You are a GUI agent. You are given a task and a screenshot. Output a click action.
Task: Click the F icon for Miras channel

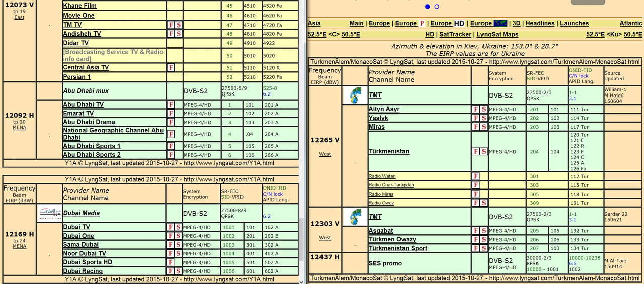point(476,127)
